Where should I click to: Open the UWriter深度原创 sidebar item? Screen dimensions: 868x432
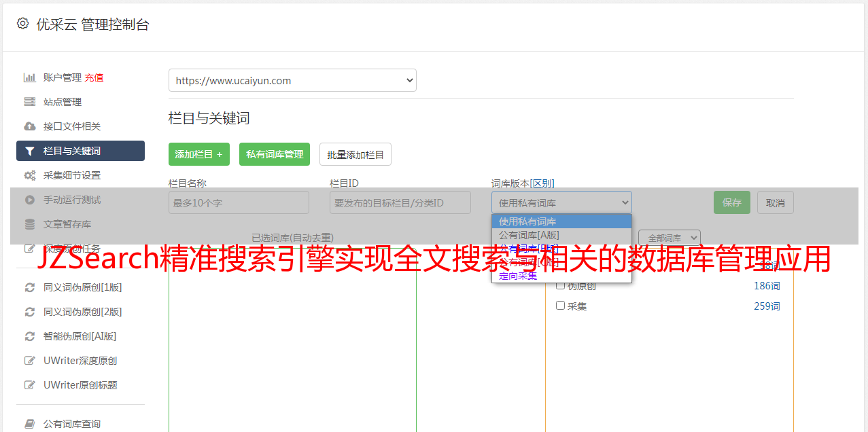80,361
